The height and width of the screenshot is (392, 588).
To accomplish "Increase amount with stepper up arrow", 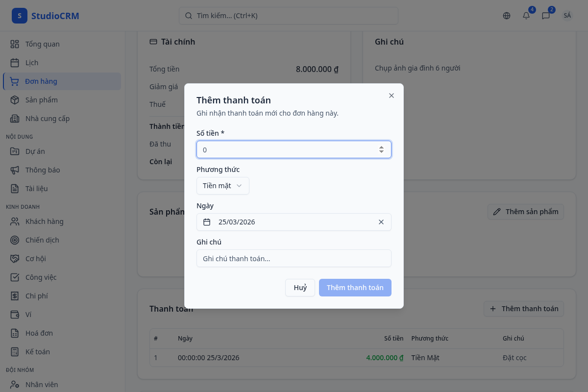I will click(381, 147).
